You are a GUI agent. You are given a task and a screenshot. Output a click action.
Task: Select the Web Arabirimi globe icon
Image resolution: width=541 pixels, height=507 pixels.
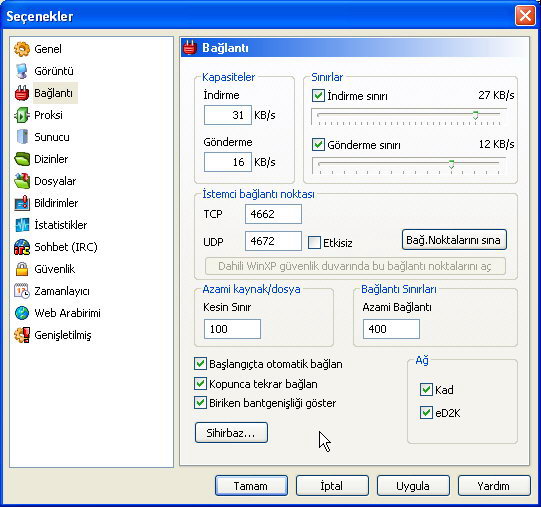[x=22, y=313]
